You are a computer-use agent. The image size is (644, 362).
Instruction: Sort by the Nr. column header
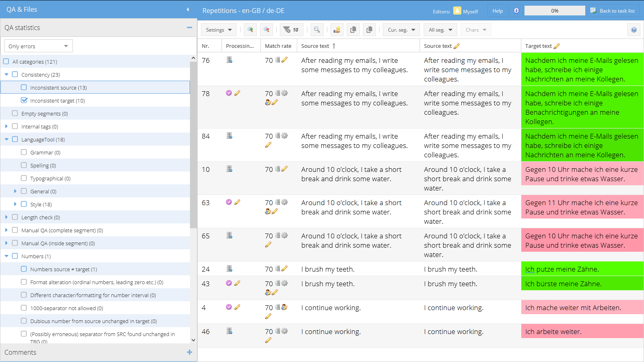(x=209, y=46)
